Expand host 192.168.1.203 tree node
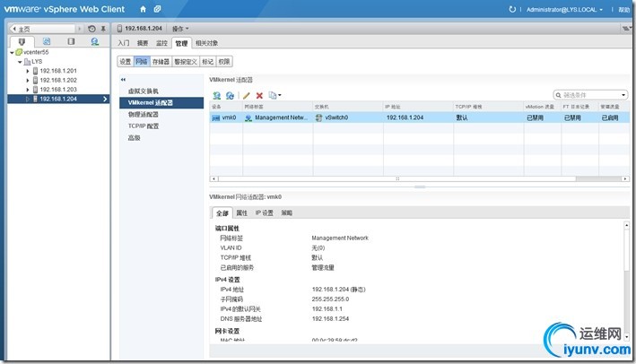 (28, 90)
